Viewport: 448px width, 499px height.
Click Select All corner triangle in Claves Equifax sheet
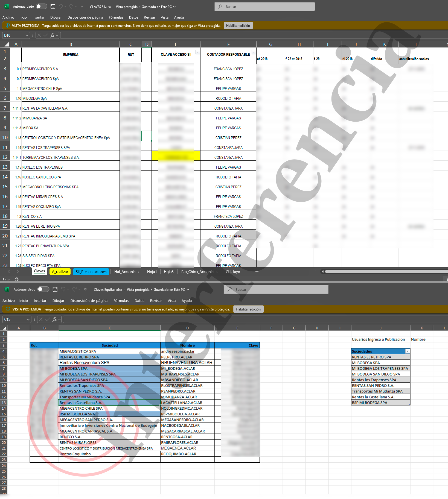tap(5, 328)
